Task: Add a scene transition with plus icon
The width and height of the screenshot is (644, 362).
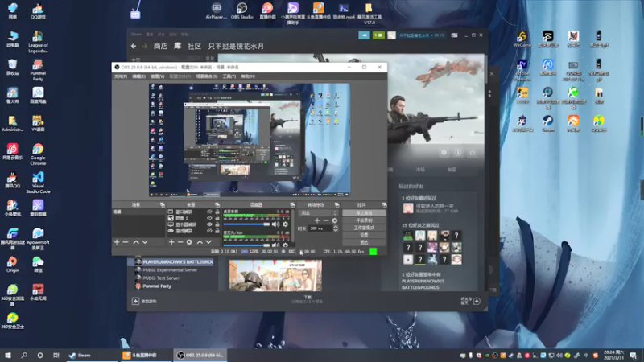Action: [316, 220]
